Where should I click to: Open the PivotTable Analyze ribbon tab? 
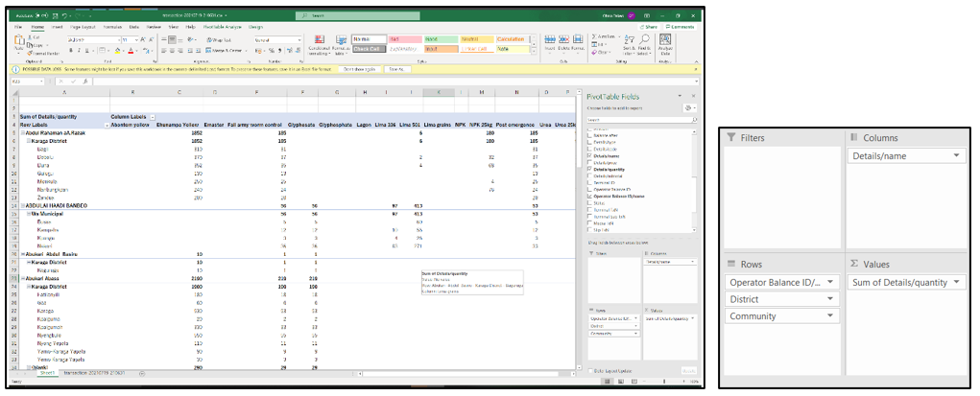[x=221, y=27]
